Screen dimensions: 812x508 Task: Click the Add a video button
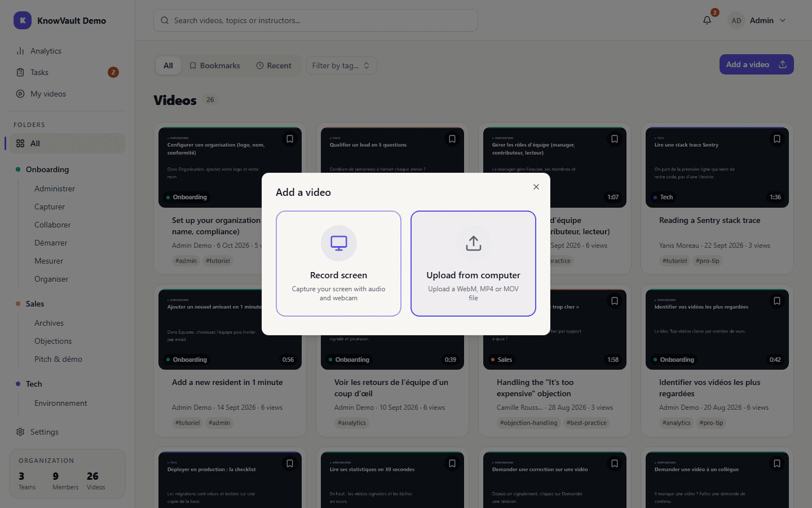click(x=756, y=64)
